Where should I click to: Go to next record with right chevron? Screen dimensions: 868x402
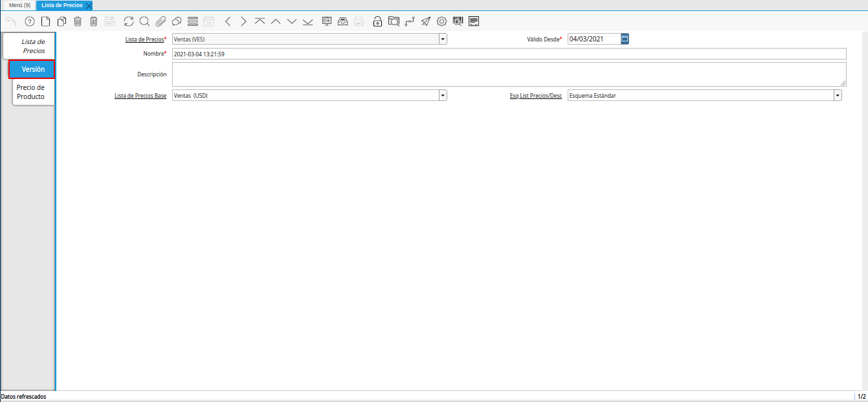243,21
